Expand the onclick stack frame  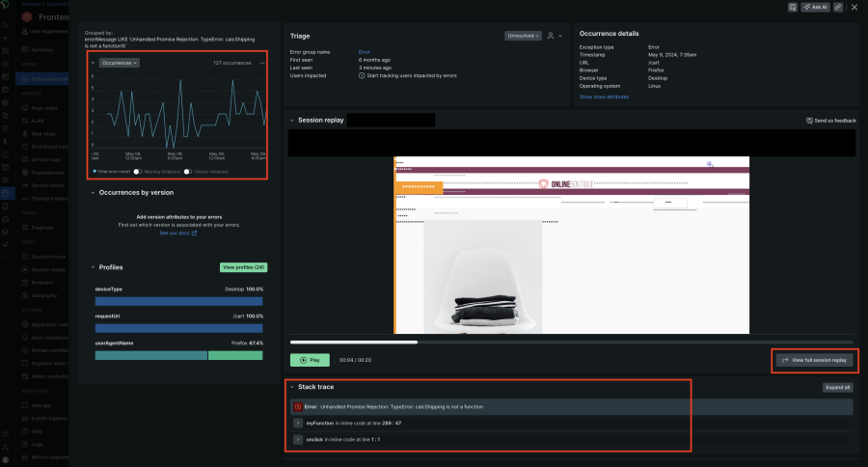pos(297,440)
